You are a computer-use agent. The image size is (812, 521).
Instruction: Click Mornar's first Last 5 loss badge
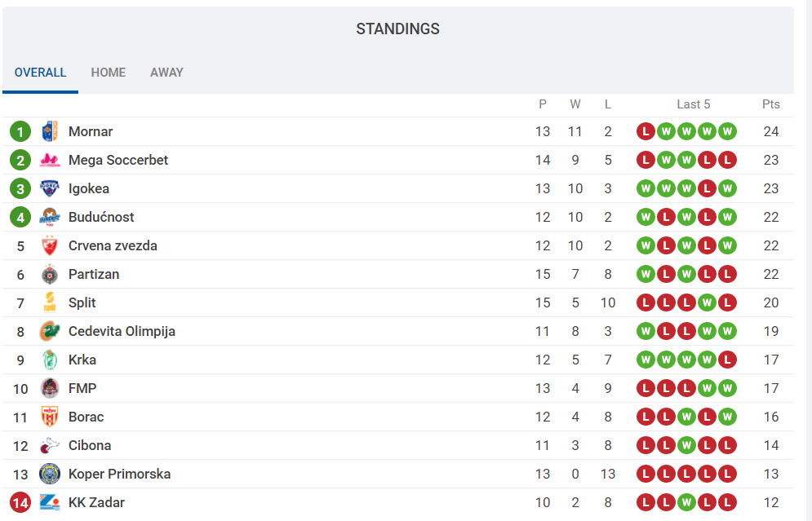(x=646, y=131)
